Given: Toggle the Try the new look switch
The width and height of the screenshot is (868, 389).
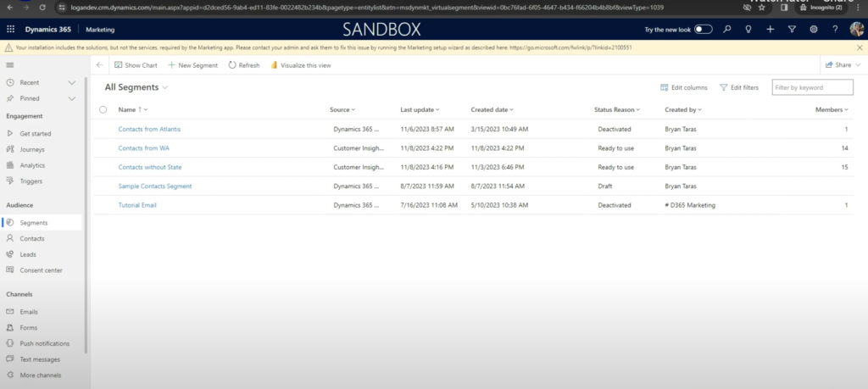Looking at the screenshot, I should click(x=703, y=29).
